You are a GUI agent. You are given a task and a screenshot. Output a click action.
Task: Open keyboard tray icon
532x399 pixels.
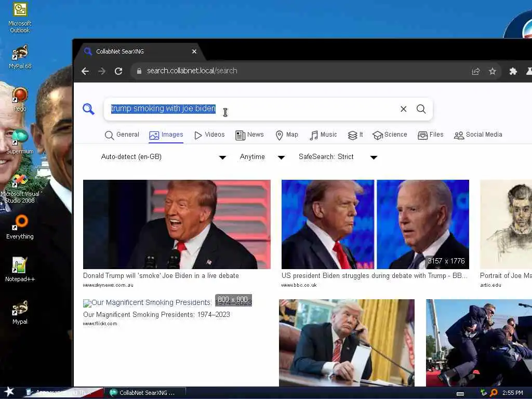point(460,394)
